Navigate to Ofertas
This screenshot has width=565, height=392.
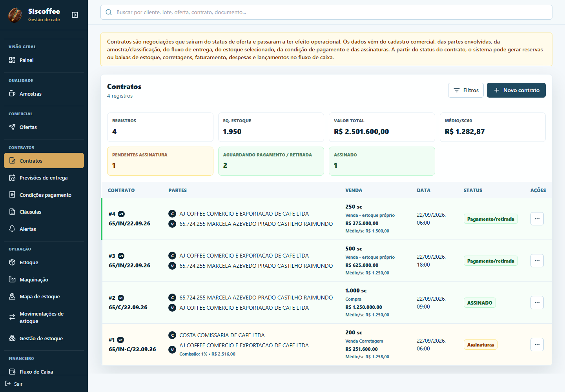(44, 127)
